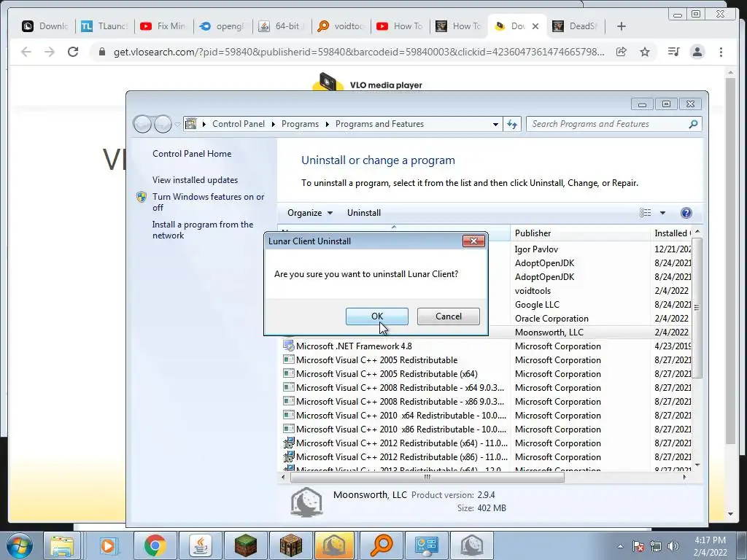Bookmark this page with the star icon
Image resolution: width=747 pixels, height=560 pixels.
(645, 52)
